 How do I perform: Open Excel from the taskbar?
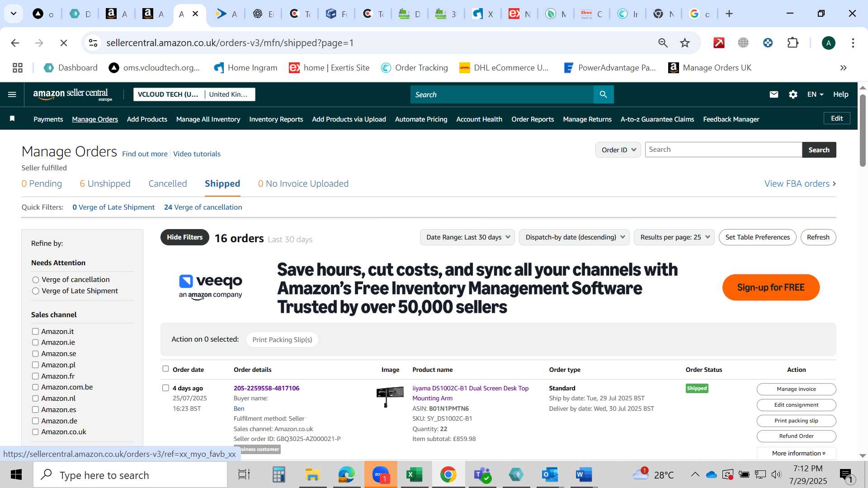414,475
